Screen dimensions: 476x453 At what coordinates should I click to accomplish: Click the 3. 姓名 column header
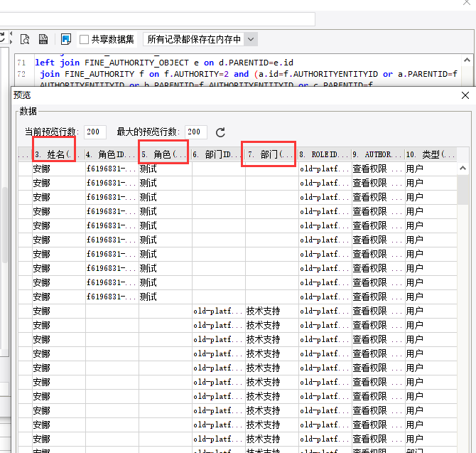(58, 154)
